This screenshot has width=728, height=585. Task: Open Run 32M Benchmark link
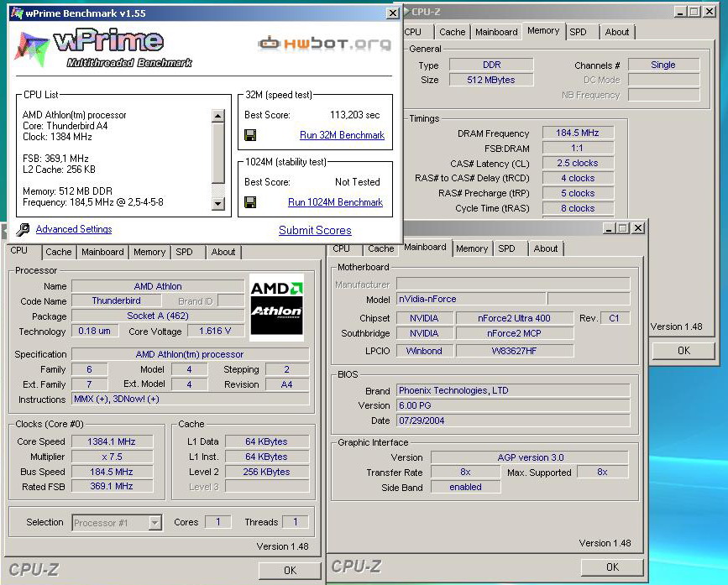click(343, 135)
